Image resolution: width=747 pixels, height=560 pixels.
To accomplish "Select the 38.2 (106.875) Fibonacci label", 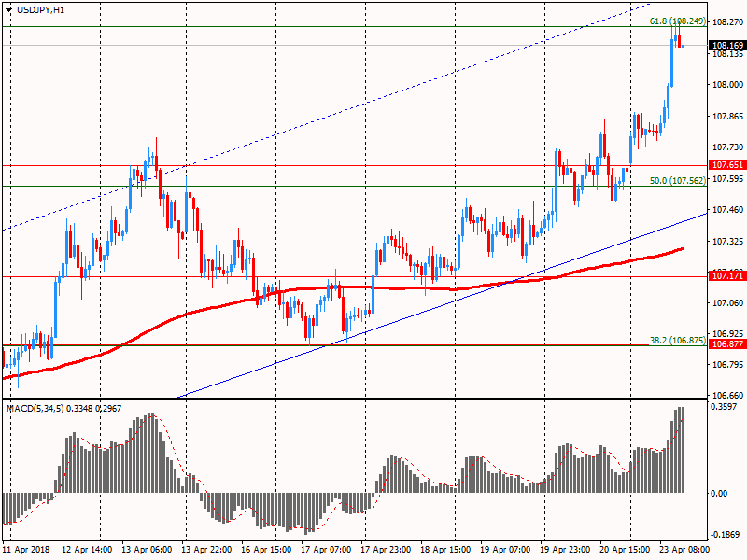I will coord(678,341).
